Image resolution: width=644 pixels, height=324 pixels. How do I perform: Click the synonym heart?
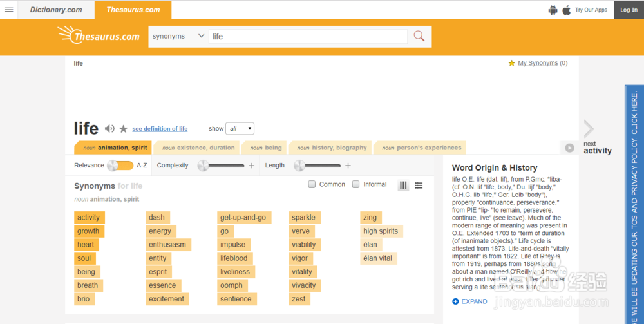[86, 245]
